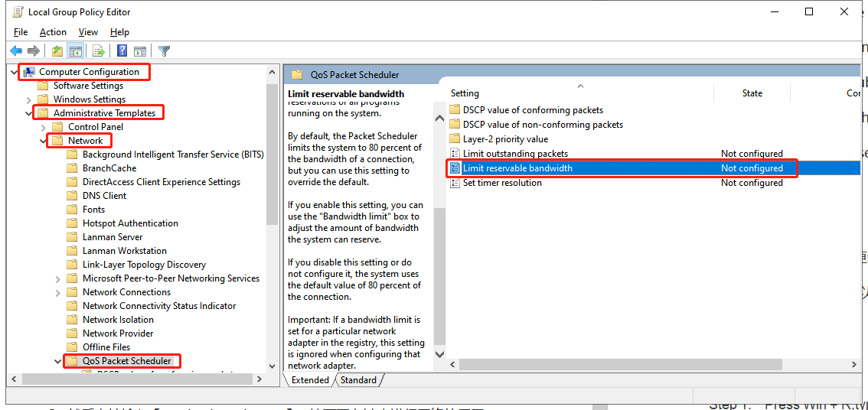Viewport: 868px width, 410px height.
Task: Click the Limit reservable bandwidth setting icon
Action: [x=455, y=168]
